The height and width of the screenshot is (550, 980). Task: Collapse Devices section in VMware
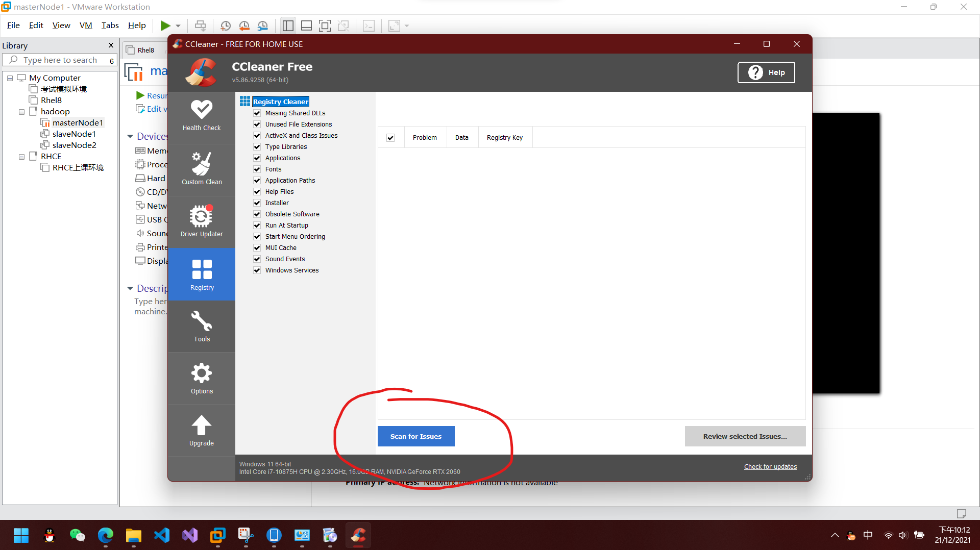click(x=130, y=136)
